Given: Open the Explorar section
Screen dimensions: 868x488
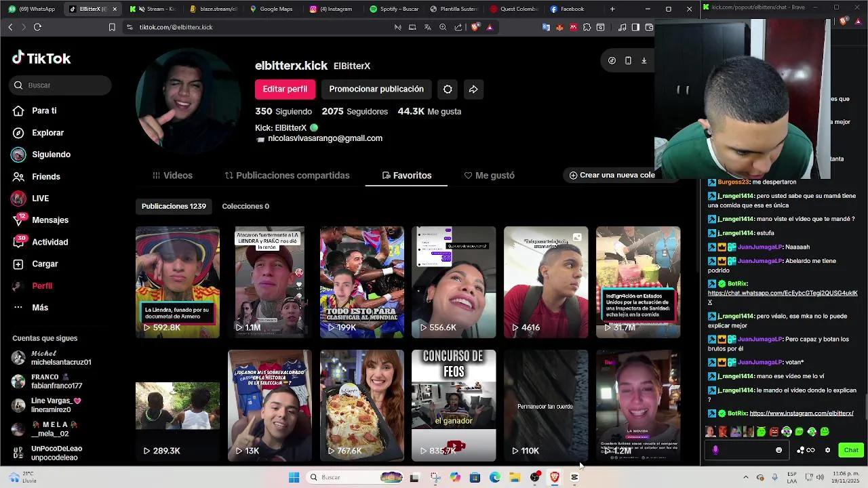Looking at the screenshot, I should 39,133.
